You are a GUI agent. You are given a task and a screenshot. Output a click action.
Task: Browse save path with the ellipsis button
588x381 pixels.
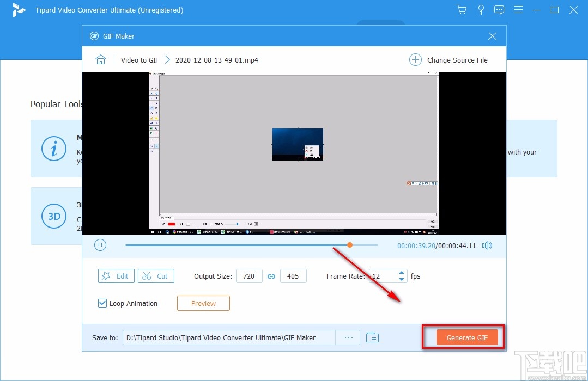point(348,337)
